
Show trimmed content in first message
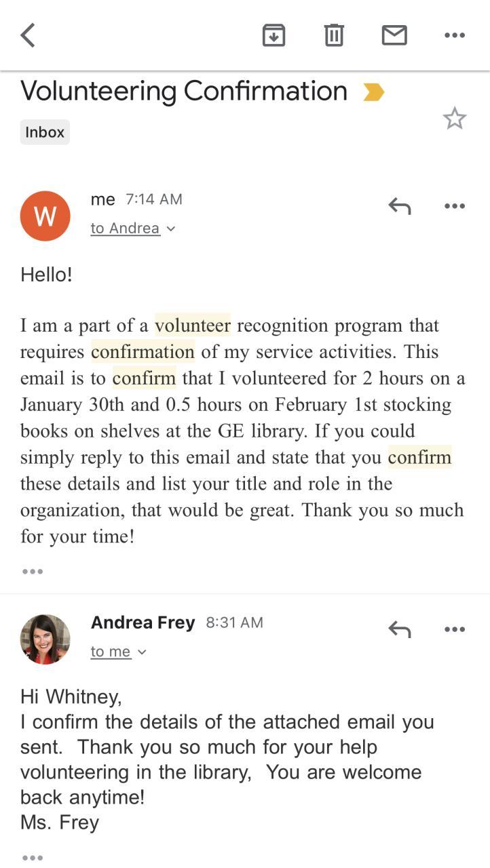coord(33,572)
